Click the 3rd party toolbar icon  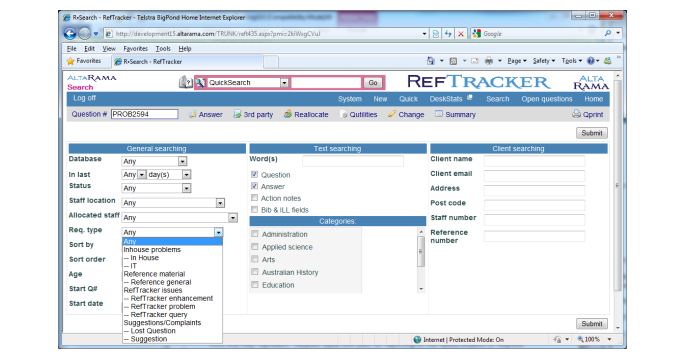(237, 114)
